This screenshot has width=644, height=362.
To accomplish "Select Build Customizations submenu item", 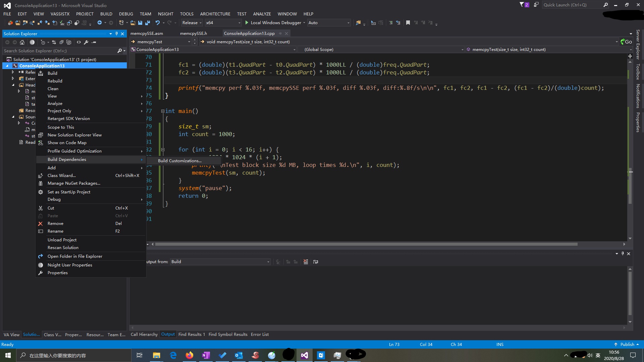I will point(180,161).
